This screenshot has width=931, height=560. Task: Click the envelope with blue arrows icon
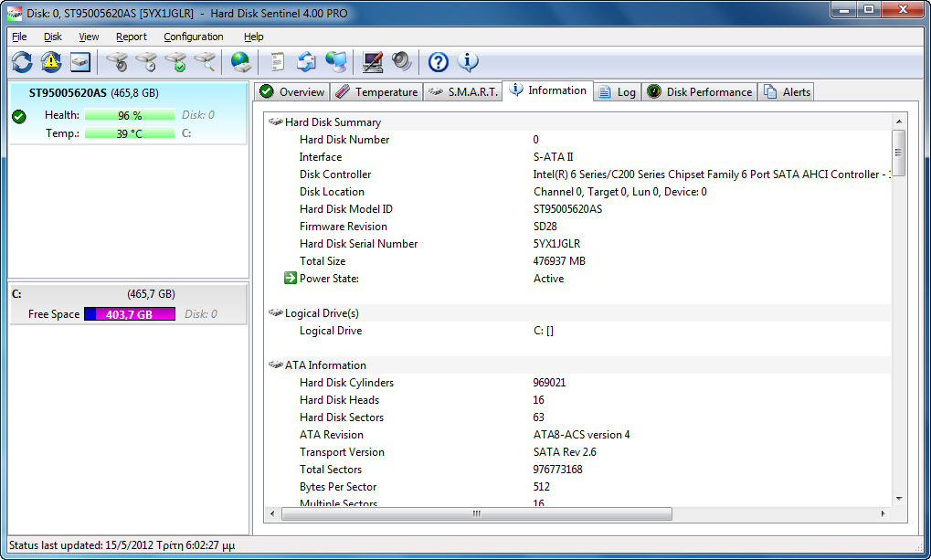point(306,62)
